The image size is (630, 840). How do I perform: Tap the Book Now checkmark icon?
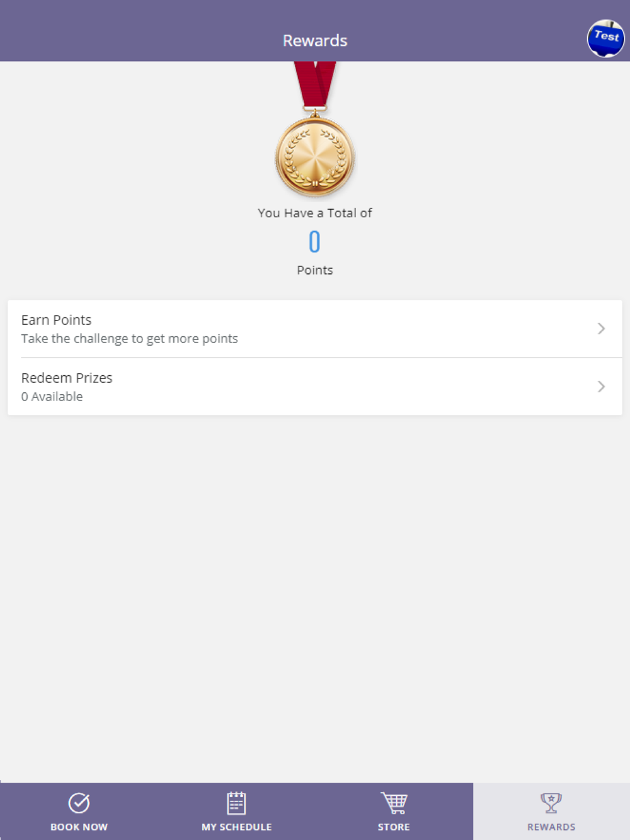point(79,803)
